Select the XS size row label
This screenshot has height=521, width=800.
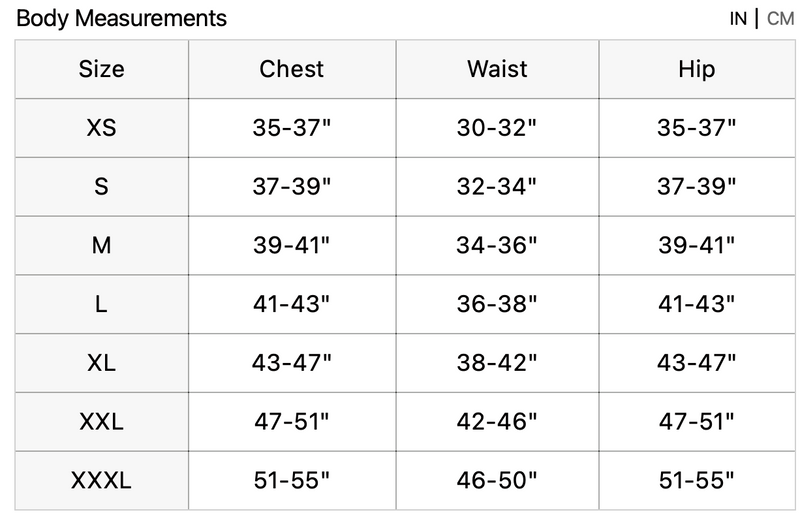101,128
